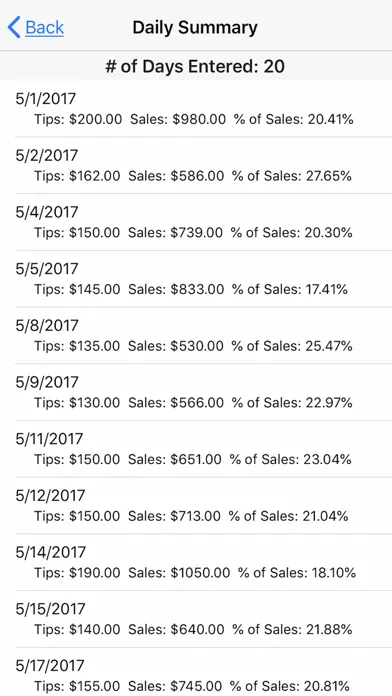The width and height of the screenshot is (392, 696).
Task: Open the 5/2/2017 entry
Action: point(196,166)
